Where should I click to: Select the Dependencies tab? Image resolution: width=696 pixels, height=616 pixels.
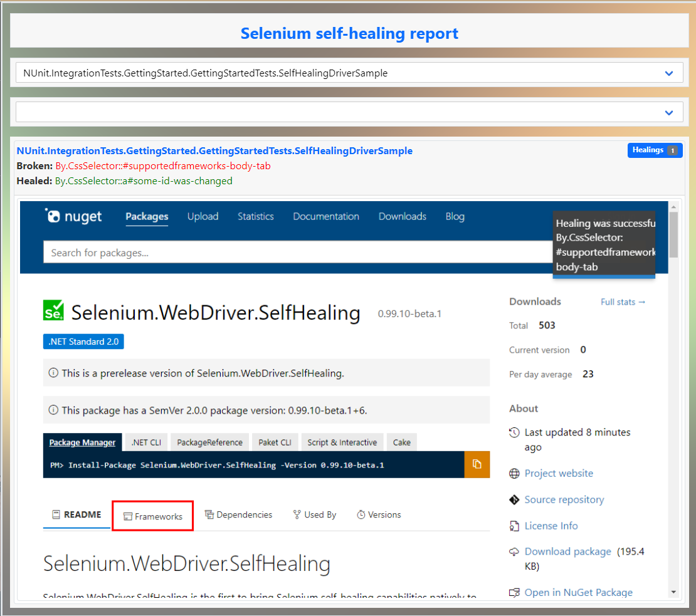pos(238,514)
